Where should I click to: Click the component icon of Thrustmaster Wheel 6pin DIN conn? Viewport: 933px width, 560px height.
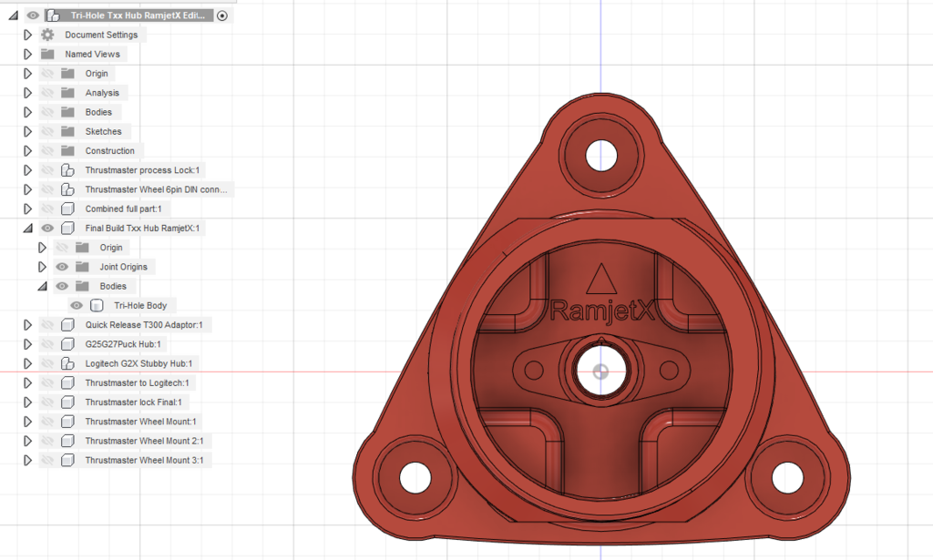click(67, 189)
